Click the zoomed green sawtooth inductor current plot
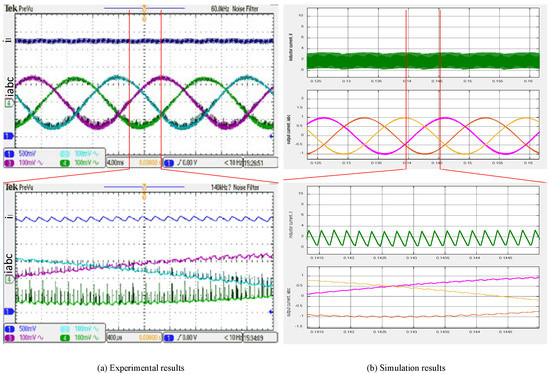The width and height of the screenshot is (550, 374). (423, 238)
